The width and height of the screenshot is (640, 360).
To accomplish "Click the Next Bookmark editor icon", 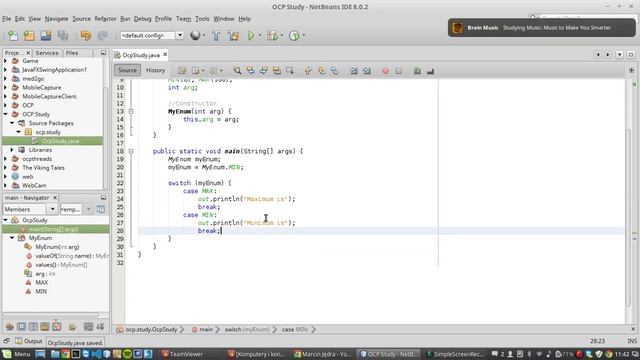I will pyautogui.click(x=322, y=71).
